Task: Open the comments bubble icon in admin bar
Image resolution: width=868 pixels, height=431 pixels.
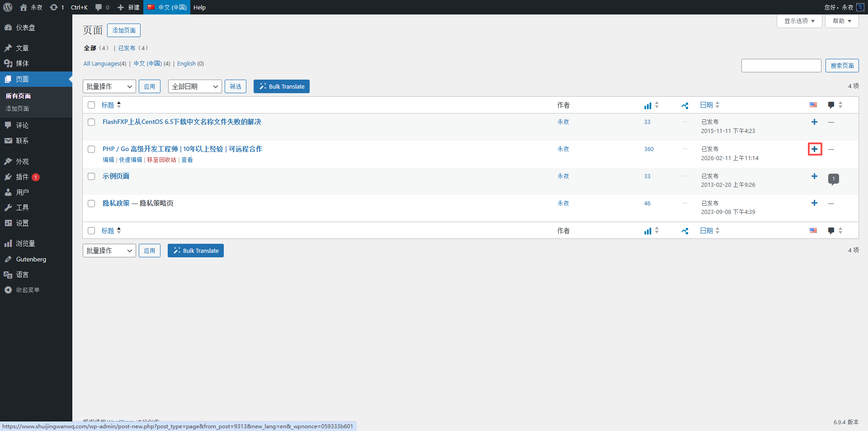Action: (99, 7)
